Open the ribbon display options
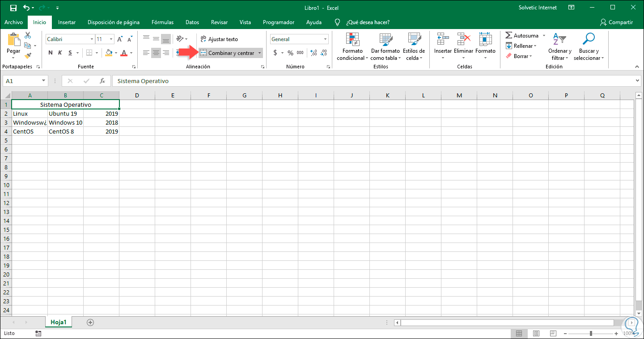This screenshot has width=644, height=339. (x=571, y=8)
